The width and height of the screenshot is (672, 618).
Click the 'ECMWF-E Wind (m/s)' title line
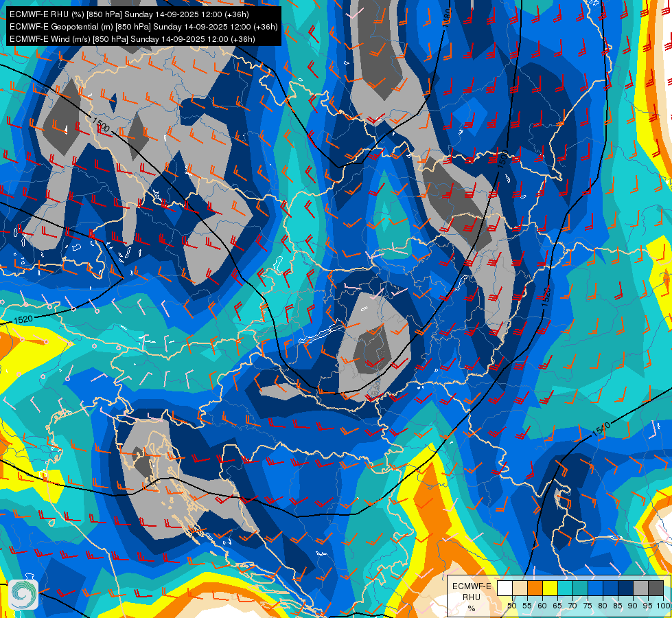click(x=132, y=39)
